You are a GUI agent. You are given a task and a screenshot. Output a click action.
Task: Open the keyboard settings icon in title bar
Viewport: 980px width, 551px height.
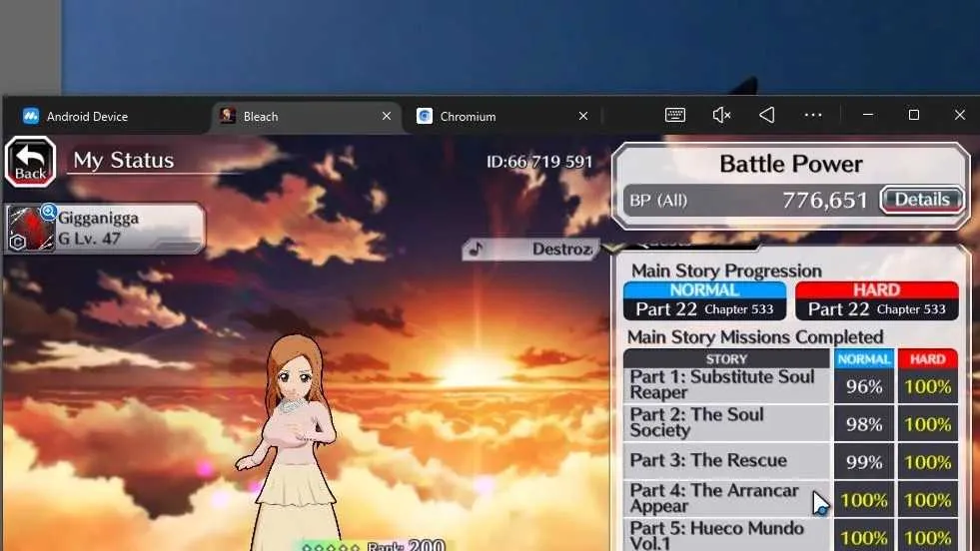675,115
